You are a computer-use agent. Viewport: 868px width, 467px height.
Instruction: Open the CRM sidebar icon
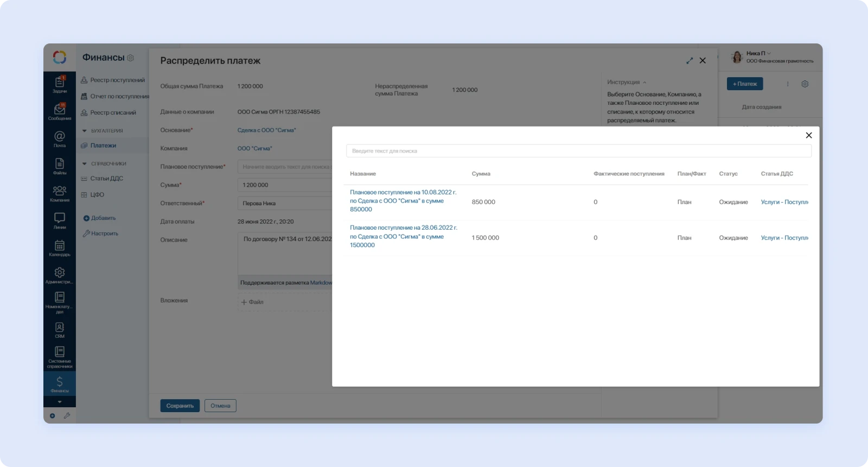coord(60,330)
